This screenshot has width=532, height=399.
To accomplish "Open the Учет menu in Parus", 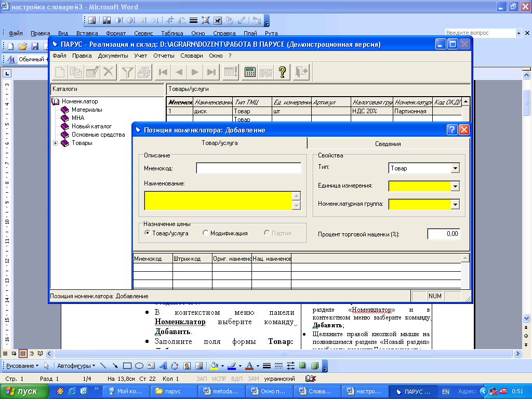I will click(x=140, y=56).
